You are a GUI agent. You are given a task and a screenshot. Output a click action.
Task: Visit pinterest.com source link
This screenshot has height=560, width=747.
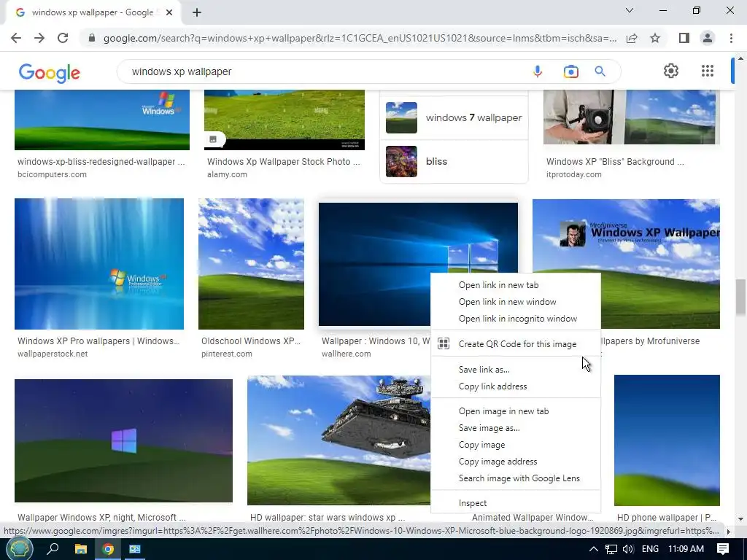coord(227,354)
